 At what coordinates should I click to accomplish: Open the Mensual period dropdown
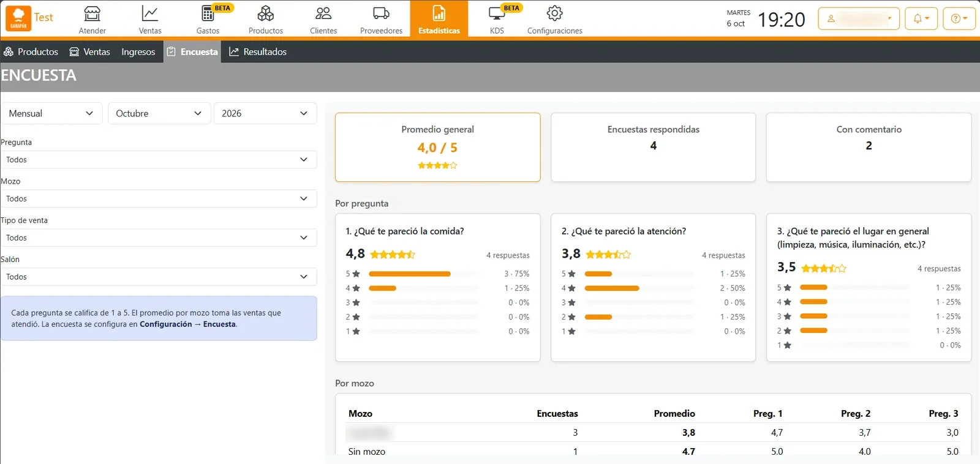[51, 113]
